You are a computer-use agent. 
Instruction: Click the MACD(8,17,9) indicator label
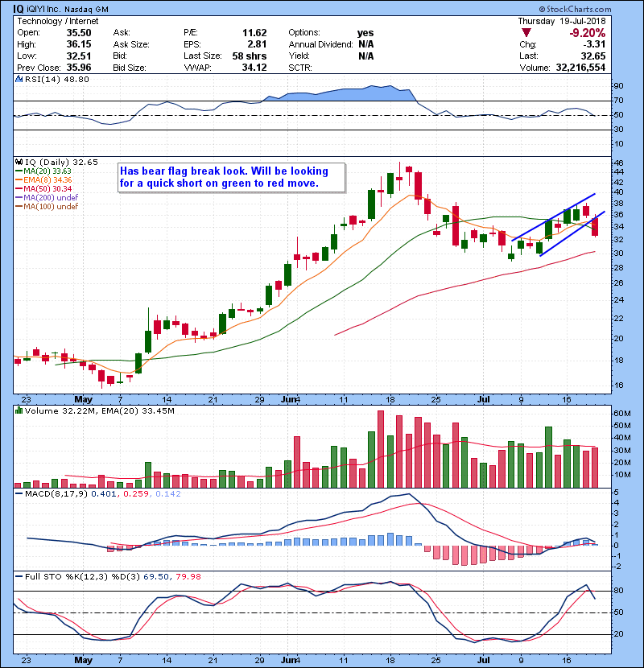click(56, 494)
